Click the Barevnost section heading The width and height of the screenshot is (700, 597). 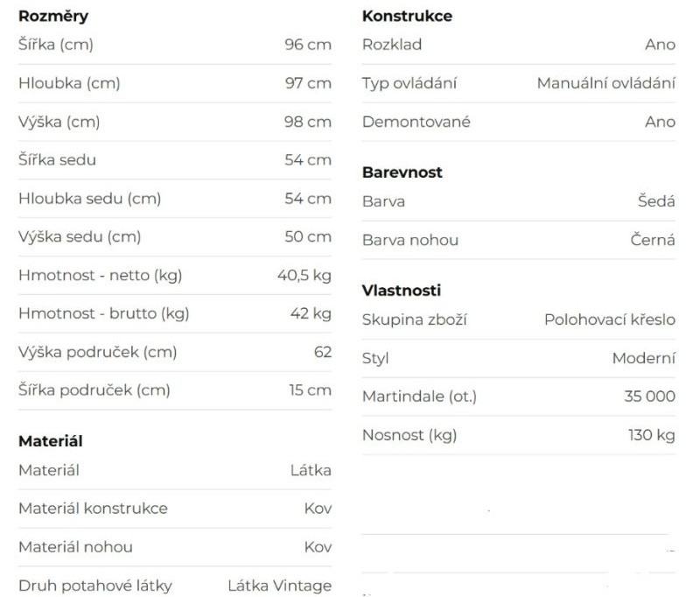pyautogui.click(x=402, y=172)
